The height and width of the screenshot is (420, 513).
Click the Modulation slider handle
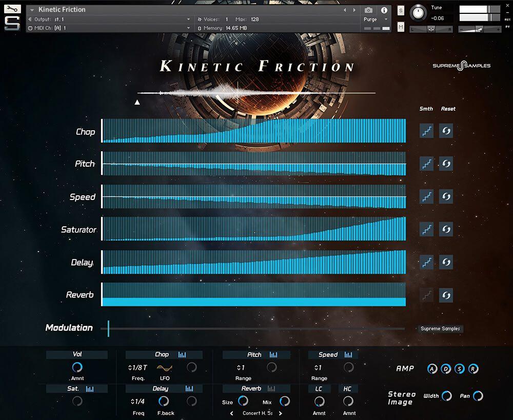click(x=108, y=329)
